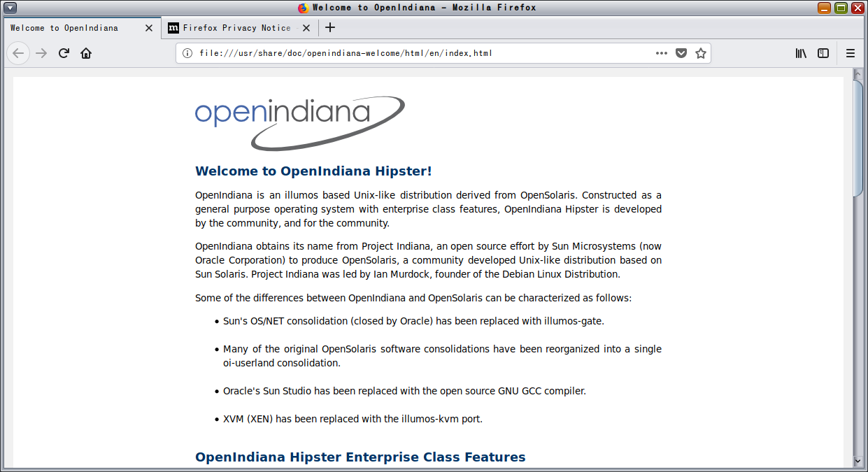Click the bullet about Sun's OS/NET consolidation
The width and height of the screenshot is (868, 472).
[413, 321]
